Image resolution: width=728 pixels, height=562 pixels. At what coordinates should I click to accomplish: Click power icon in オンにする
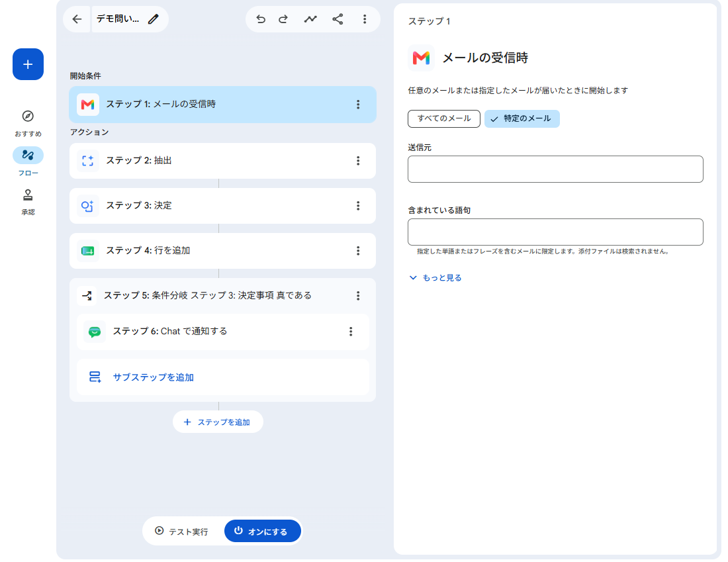click(238, 530)
